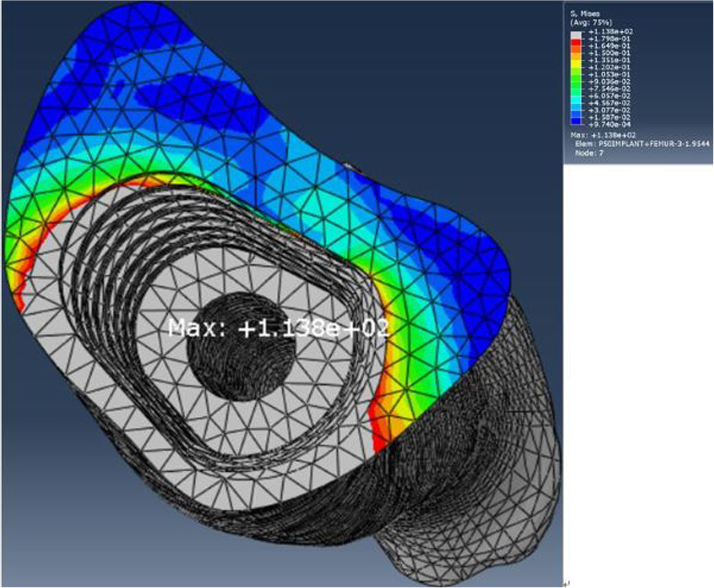Viewport: 714px width, 588px height.
Task: Click the '(Avg: 75%)' legend subtitle
Action: coord(591,23)
